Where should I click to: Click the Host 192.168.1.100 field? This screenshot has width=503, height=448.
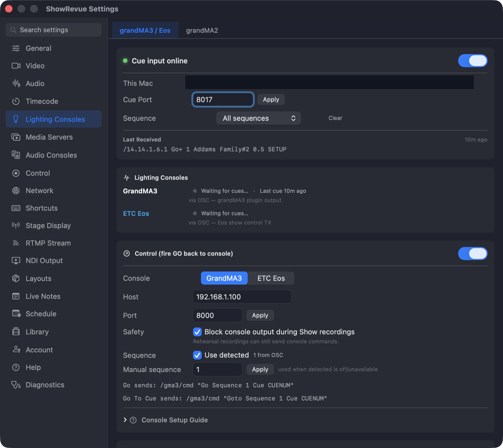point(242,297)
